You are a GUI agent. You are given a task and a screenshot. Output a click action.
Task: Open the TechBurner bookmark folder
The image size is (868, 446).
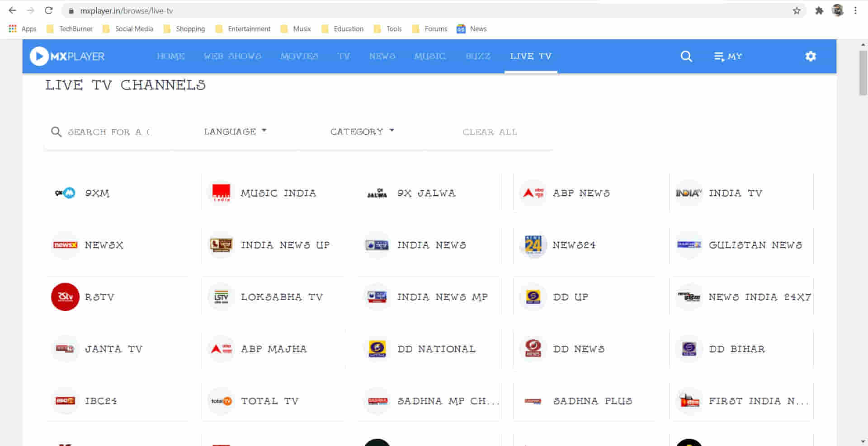tap(70, 29)
